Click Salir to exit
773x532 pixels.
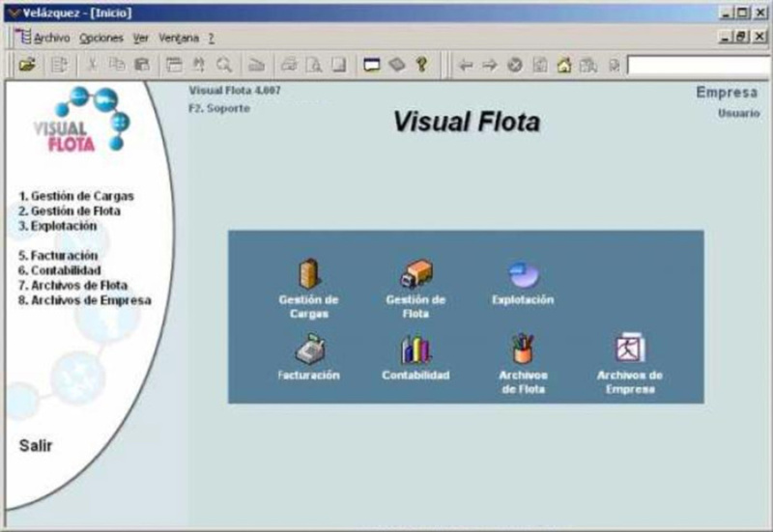point(36,445)
